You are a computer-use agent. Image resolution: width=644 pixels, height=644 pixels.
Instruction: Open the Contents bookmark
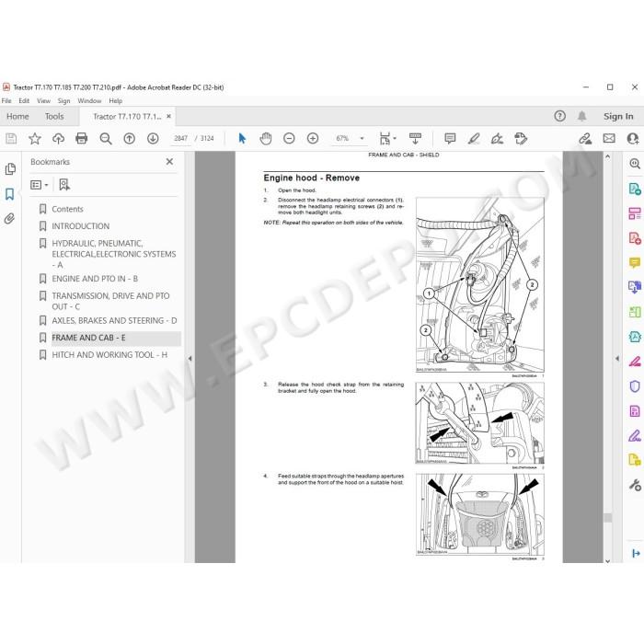tap(67, 209)
